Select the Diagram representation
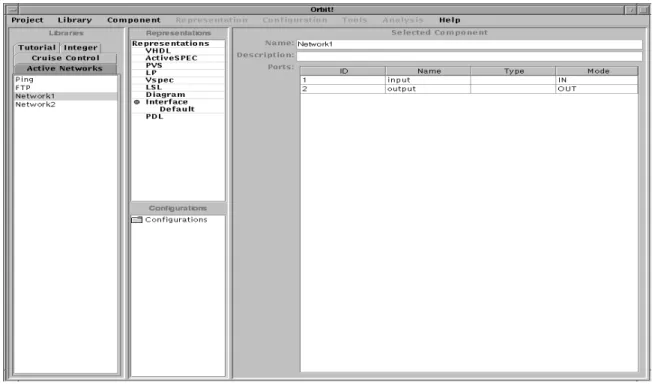 (x=165, y=94)
